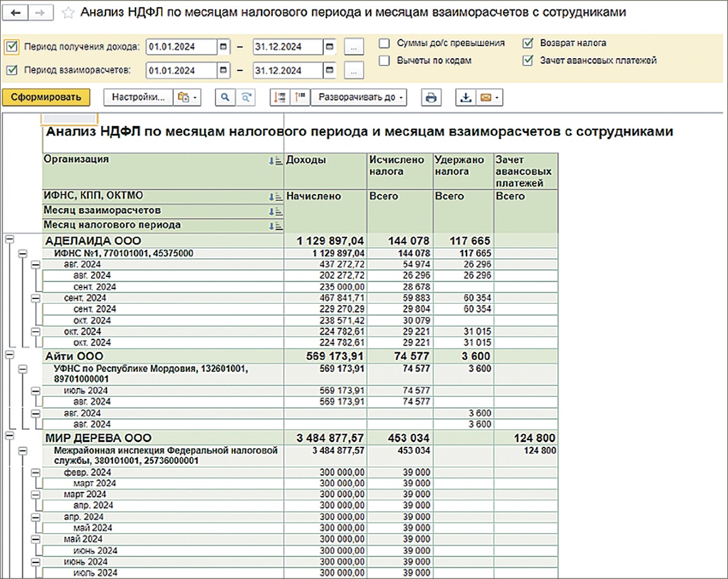Tick the Вычеты по кодам checkbox
Screen dimensions: 728x579
coord(384,61)
